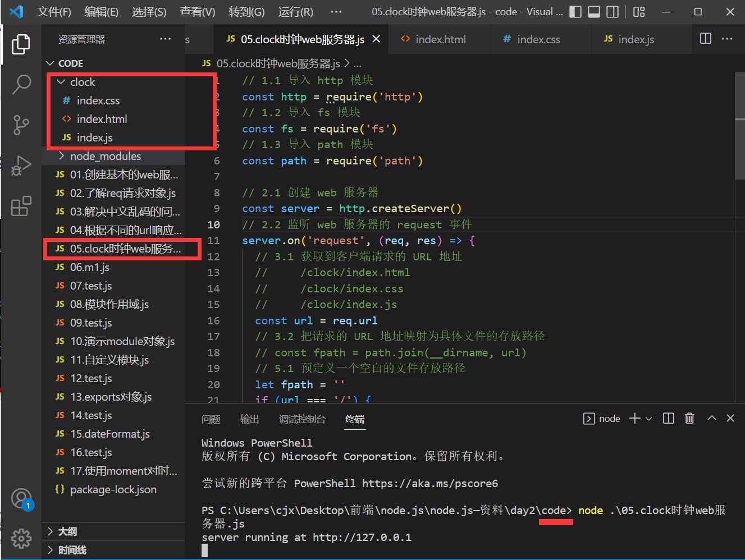This screenshot has height=560, width=745.
Task: Split the terminal panel
Action: (x=668, y=418)
